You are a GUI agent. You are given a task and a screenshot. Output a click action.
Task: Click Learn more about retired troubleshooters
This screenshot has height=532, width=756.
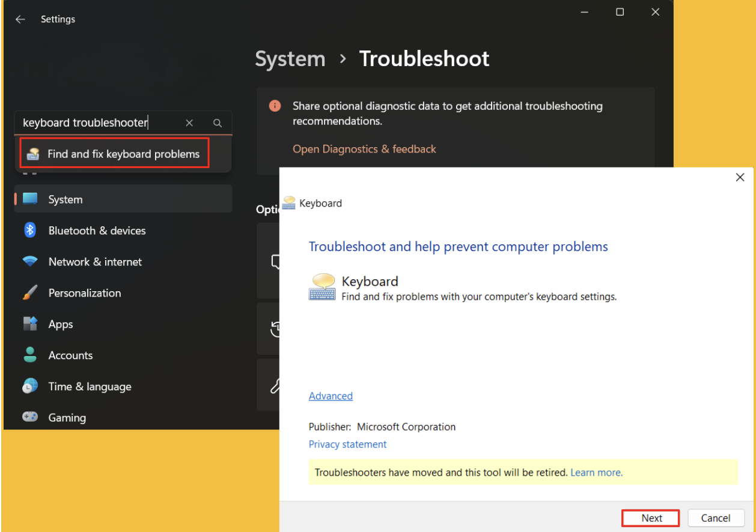(596, 473)
